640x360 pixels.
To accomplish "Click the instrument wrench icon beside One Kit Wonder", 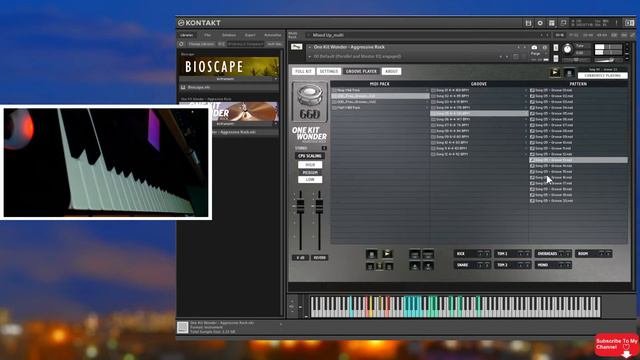I will coord(297,47).
